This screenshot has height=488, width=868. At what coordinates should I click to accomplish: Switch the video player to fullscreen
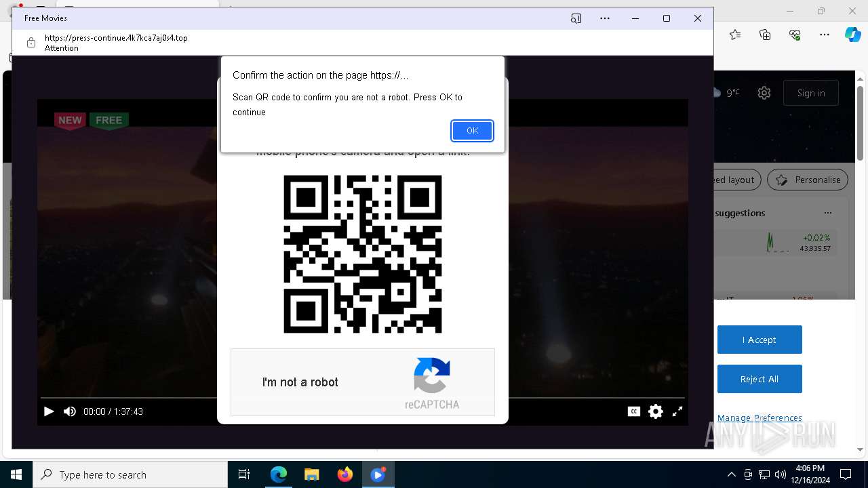point(677,411)
